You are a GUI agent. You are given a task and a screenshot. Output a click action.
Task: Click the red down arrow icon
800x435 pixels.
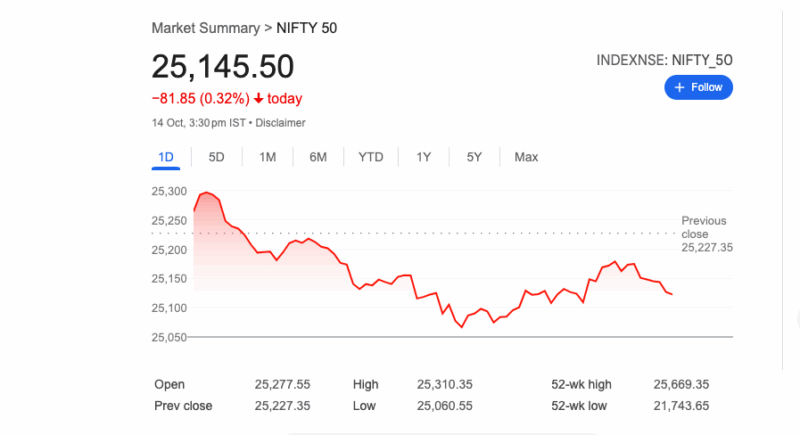259,99
